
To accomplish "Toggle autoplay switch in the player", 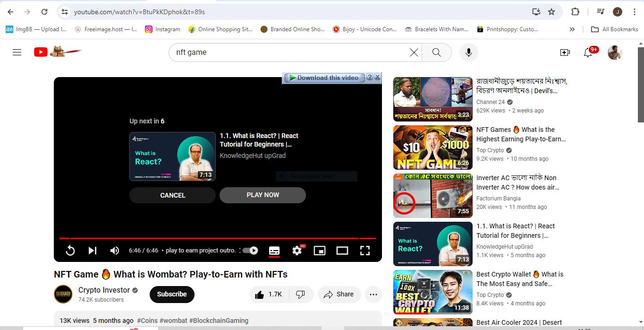I will [251, 251].
